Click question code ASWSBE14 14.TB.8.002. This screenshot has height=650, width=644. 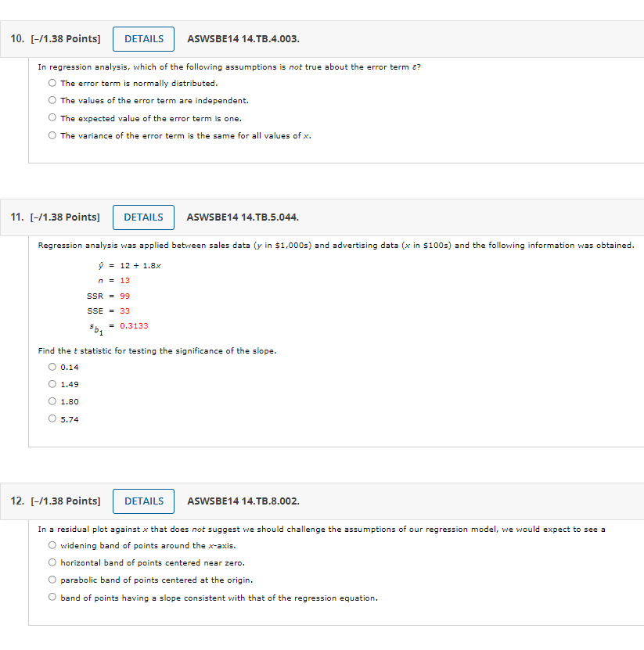coord(243,501)
